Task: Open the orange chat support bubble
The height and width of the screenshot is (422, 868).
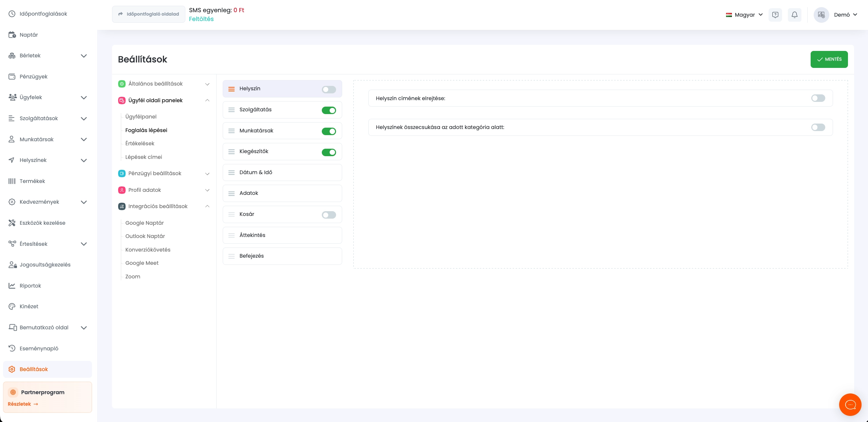Action: [x=850, y=404]
